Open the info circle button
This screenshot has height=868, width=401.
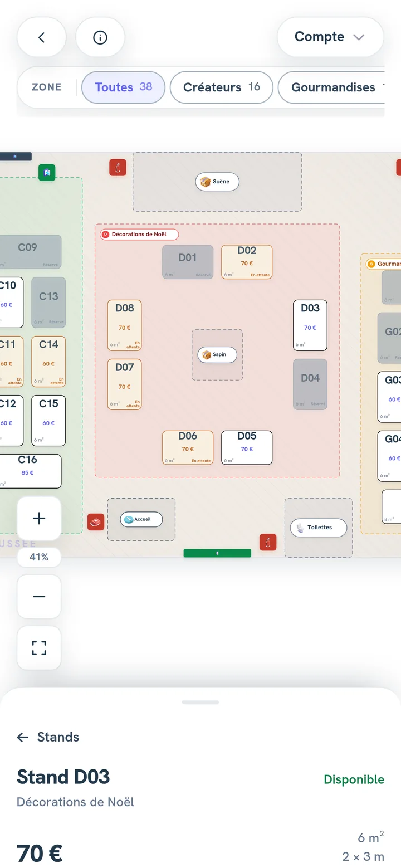[100, 37]
